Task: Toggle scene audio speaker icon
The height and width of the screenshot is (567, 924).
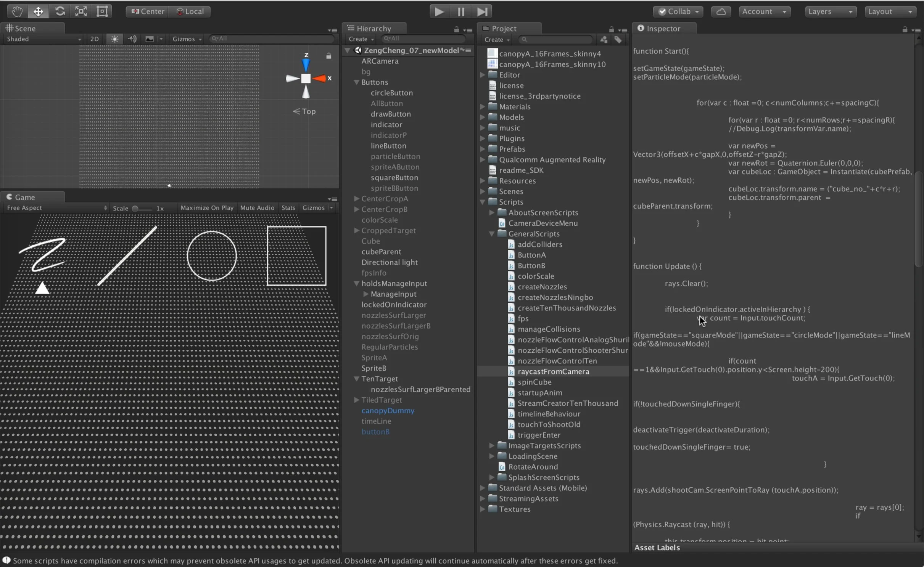Action: coord(132,39)
